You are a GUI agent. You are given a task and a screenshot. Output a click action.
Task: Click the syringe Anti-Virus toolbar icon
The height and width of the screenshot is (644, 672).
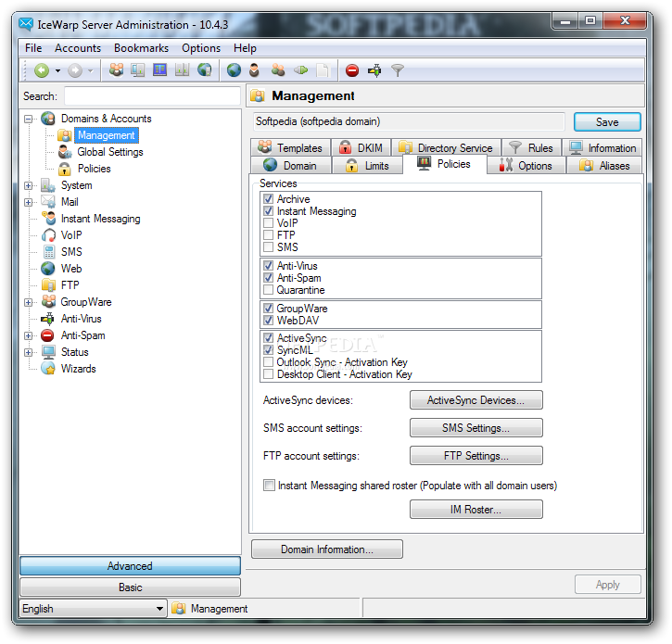pos(375,70)
